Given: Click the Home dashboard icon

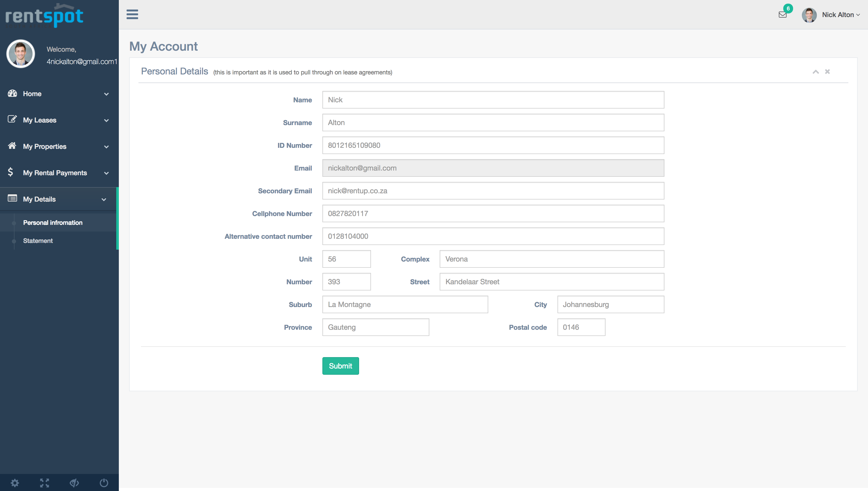Looking at the screenshot, I should (x=12, y=93).
